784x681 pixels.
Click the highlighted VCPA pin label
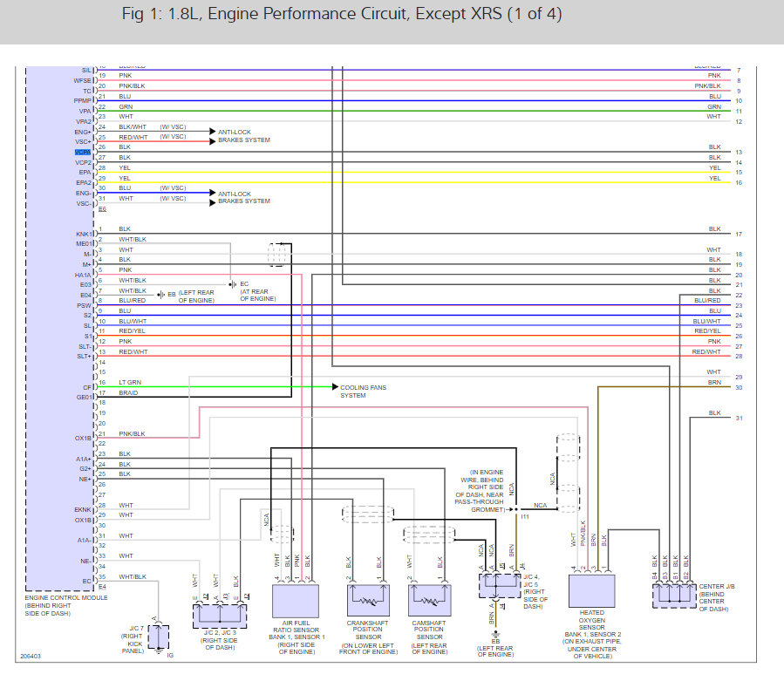pyautogui.click(x=83, y=152)
